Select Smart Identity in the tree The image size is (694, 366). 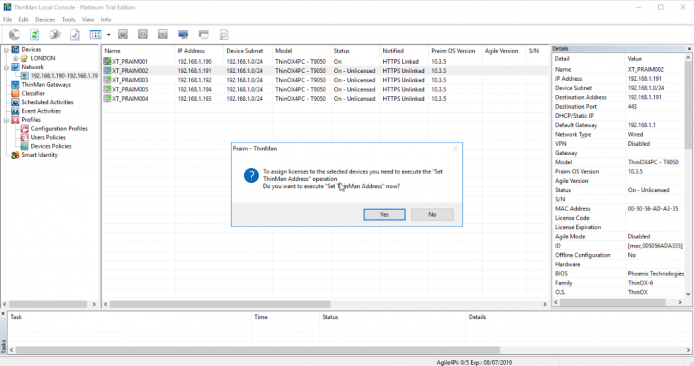(39, 155)
